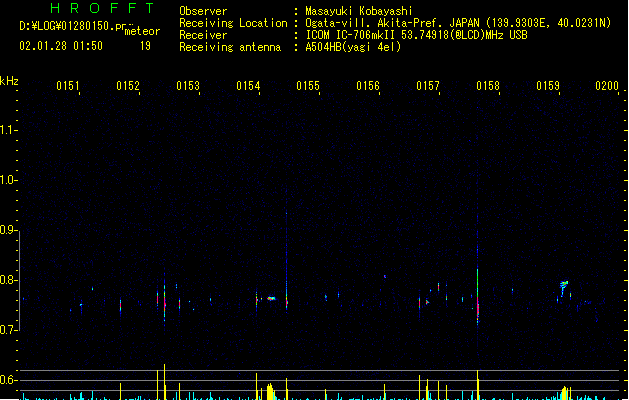This screenshot has height=400, width=629.
Task: Click the kHz axis unit label
Action: pos(9,81)
